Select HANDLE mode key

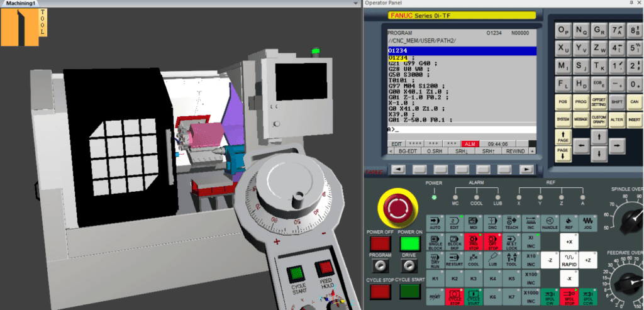(x=550, y=223)
